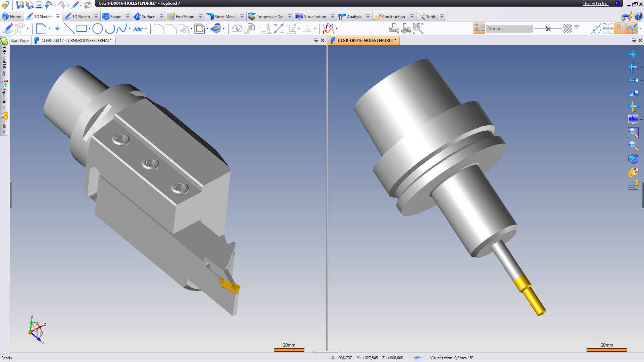This screenshot has width=644, height=362.
Task: Open the TDM Tool Library side panel
Action: [x=4, y=60]
